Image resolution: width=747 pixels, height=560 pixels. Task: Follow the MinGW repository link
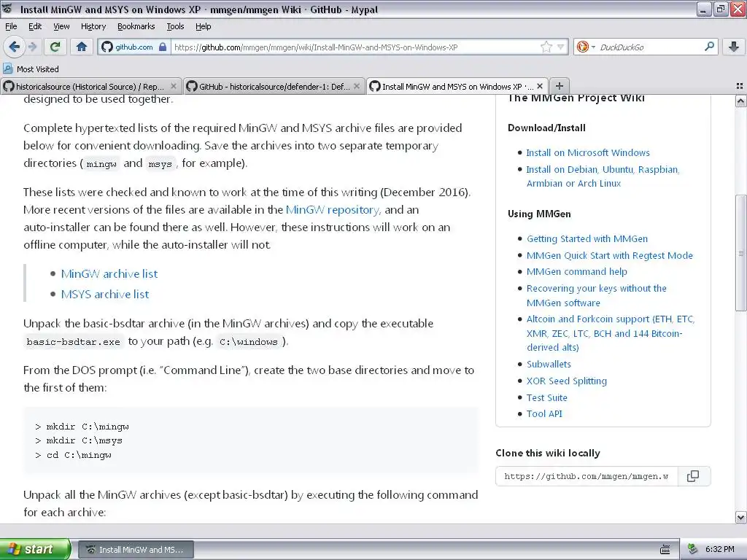pos(332,209)
